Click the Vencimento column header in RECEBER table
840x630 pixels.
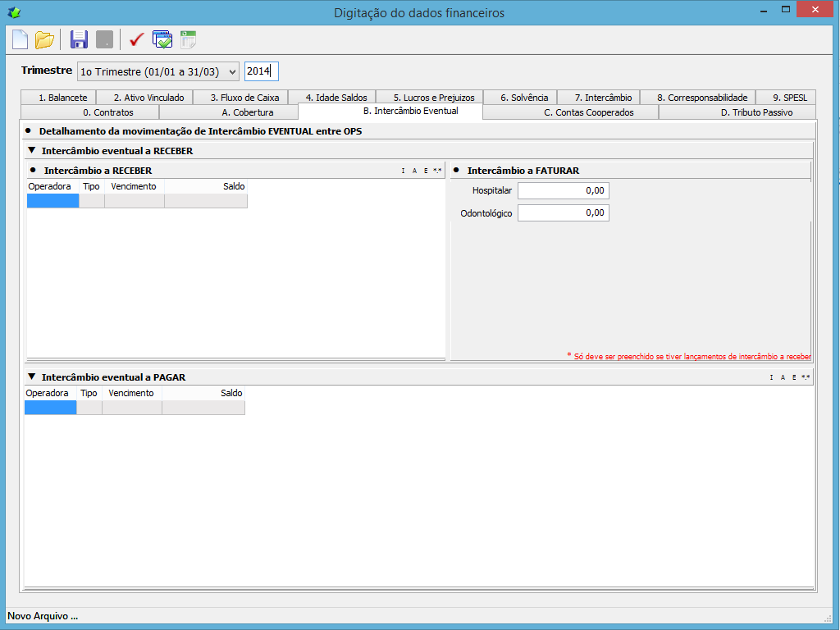coord(135,186)
